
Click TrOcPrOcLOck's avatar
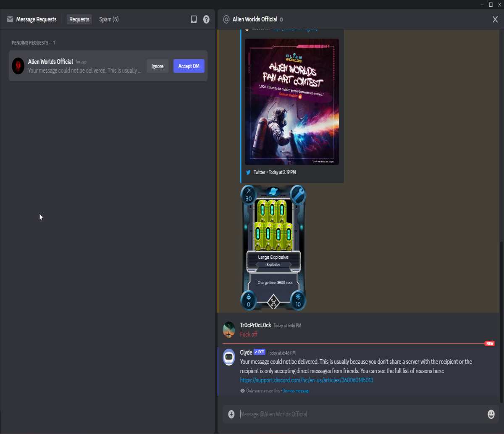click(229, 330)
